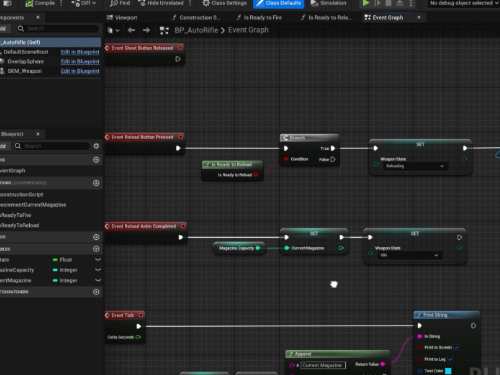Switch to the Is Ready to Fire tab
Image resolution: width=500 pixels, height=375 pixels.
259,17
